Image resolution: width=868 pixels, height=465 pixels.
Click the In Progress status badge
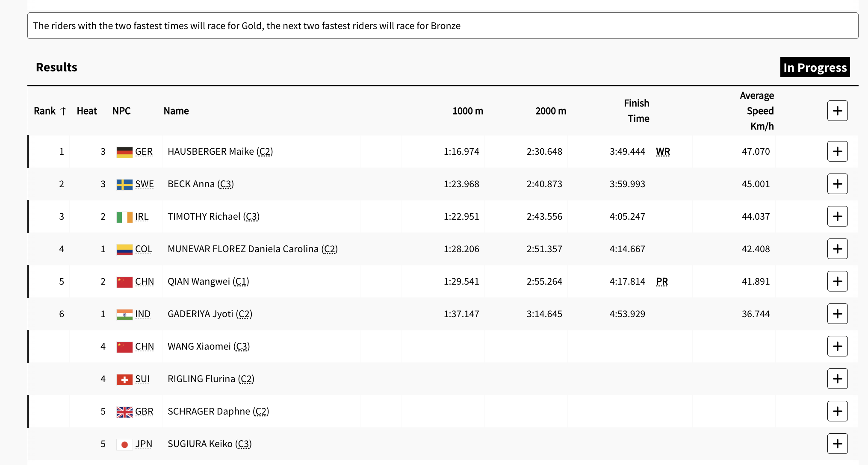pyautogui.click(x=815, y=68)
